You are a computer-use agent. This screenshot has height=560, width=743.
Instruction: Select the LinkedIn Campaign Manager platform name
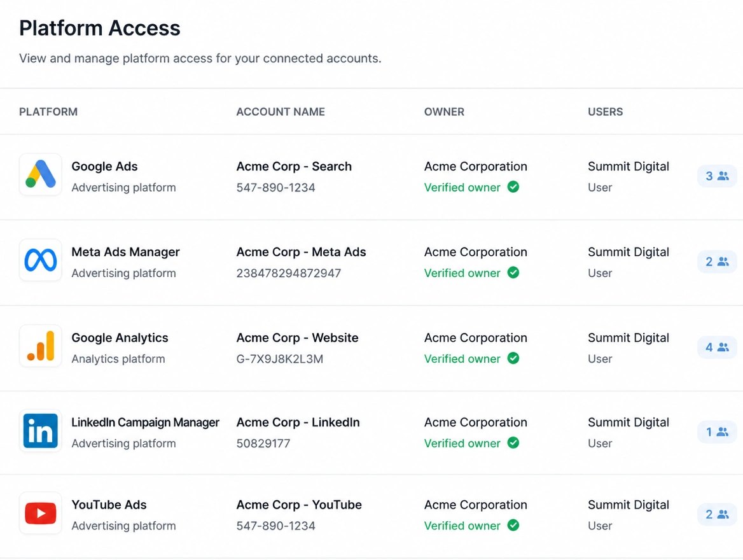(x=146, y=422)
